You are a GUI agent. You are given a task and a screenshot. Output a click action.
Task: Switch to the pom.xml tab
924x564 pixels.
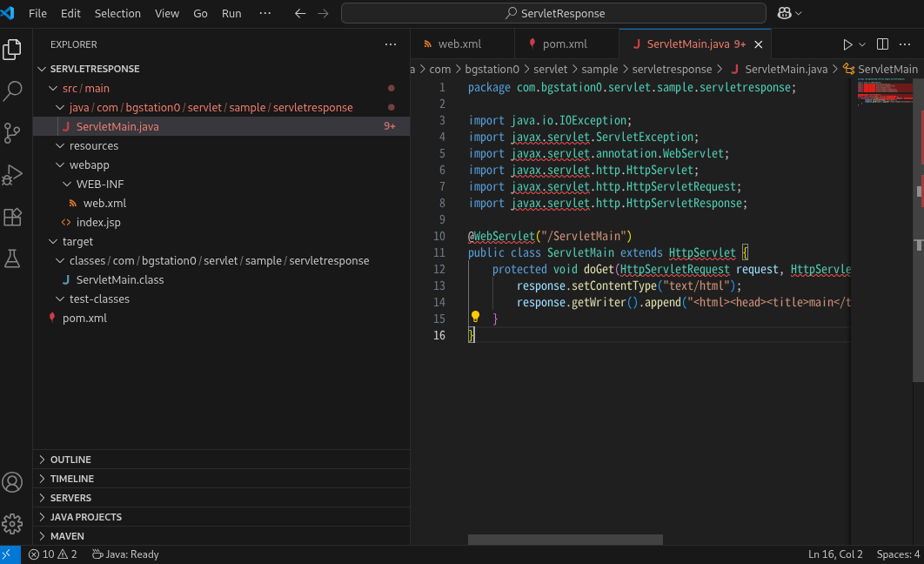point(567,44)
